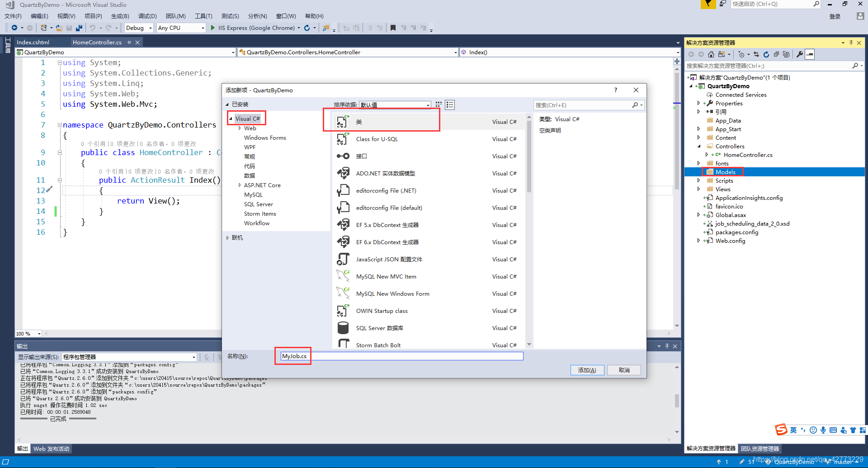This screenshot has height=468, width=868.
Task: Open the Any CPU platform dropdown
Action: coord(203,28)
